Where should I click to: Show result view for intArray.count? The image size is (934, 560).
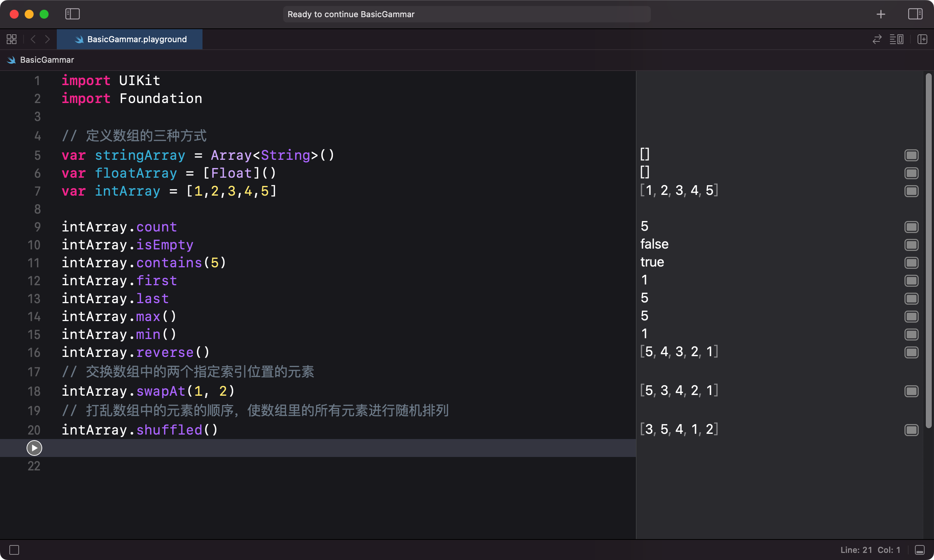(x=911, y=227)
